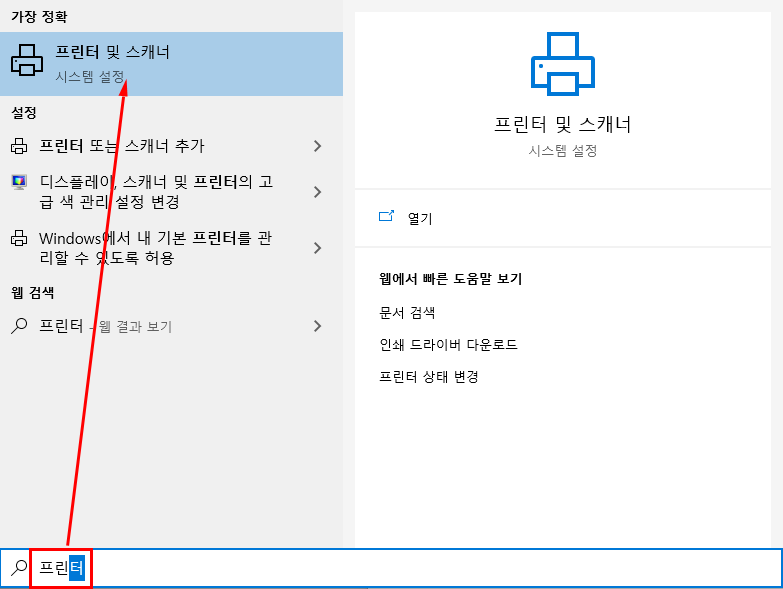Screen dimensions: 783x589
Task: Expand arrow for 고급 색 관리 설정 변경
Action: (x=318, y=192)
